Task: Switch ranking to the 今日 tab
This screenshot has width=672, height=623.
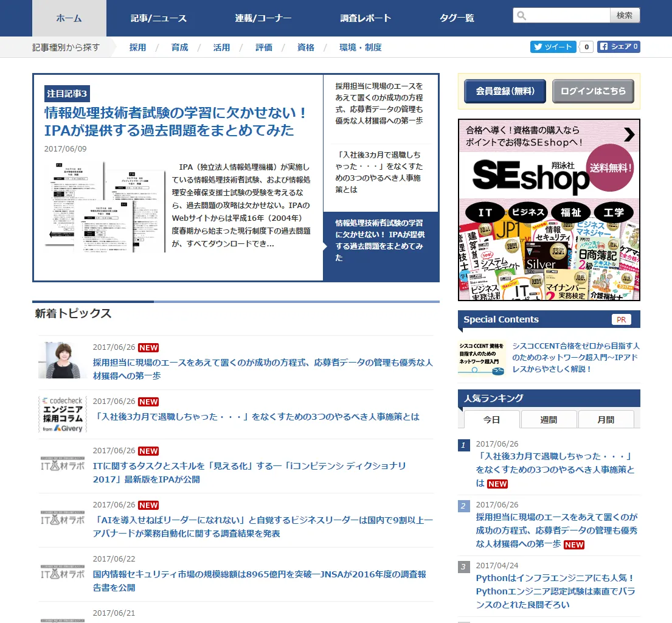Action: (491, 419)
